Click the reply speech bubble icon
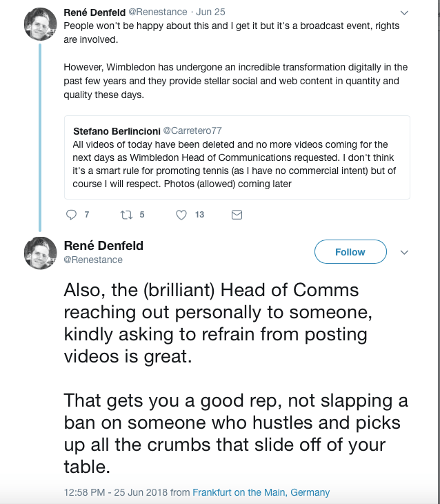 [71, 215]
